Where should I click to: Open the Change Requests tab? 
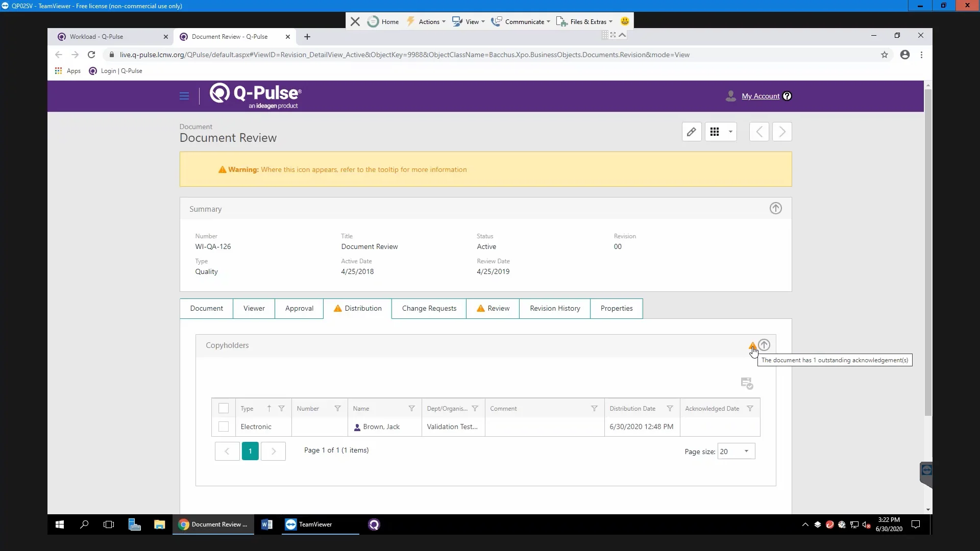pos(429,308)
